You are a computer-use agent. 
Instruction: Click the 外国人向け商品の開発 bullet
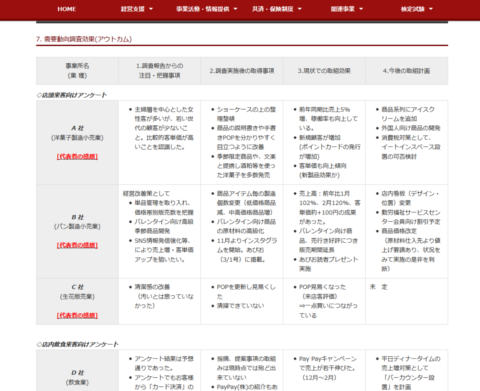click(x=411, y=128)
